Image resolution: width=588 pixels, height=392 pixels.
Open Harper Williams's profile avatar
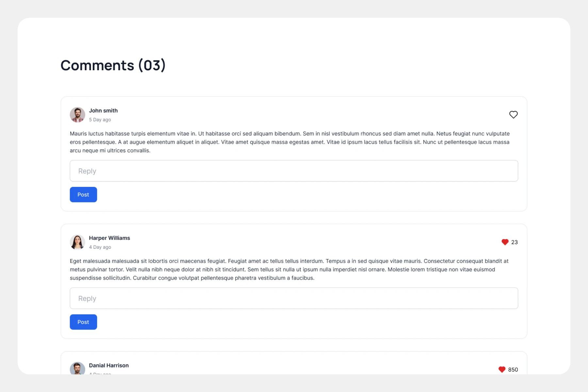77,242
